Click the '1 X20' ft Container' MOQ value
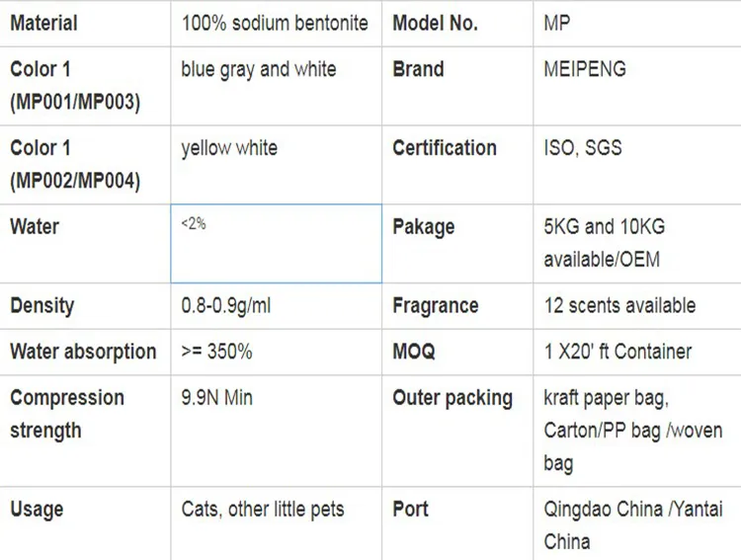This screenshot has height=560, width=741. click(617, 352)
